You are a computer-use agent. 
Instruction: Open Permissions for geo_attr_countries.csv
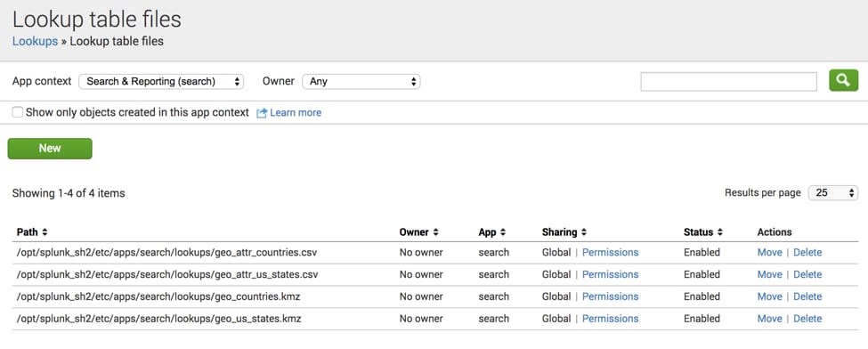point(610,253)
